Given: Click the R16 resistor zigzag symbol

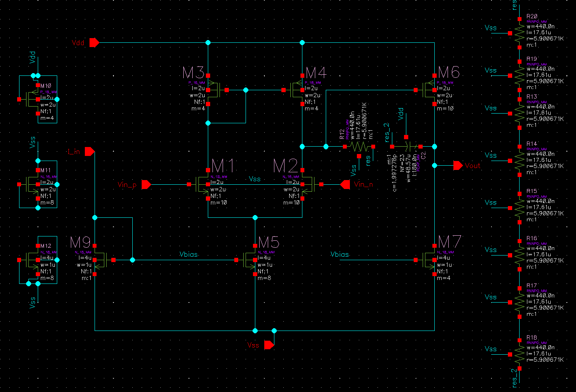Looking at the screenshot, I should (x=519, y=255).
